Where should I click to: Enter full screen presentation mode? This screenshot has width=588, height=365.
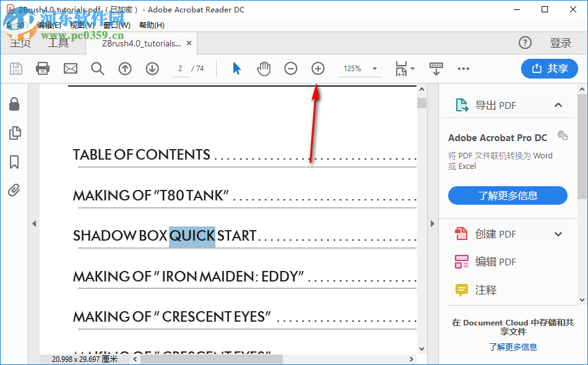click(436, 69)
